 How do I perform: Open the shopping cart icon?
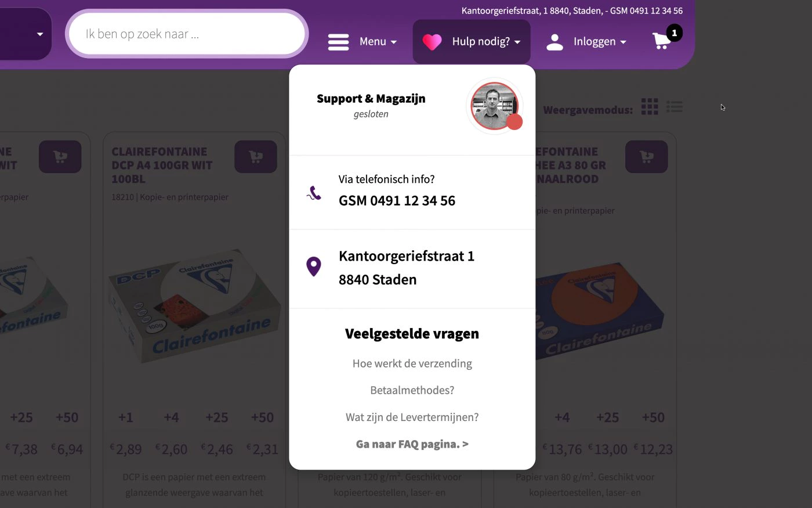pos(662,41)
